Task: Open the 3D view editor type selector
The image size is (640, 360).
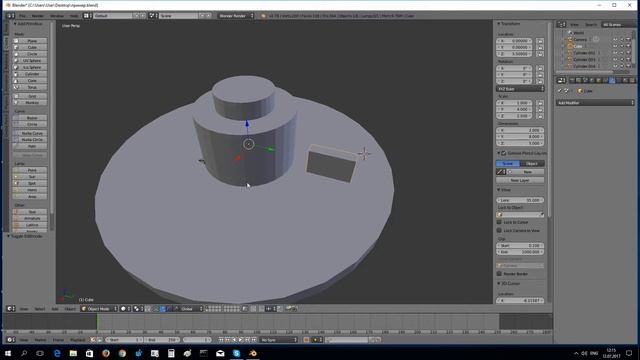Action: tap(11, 309)
